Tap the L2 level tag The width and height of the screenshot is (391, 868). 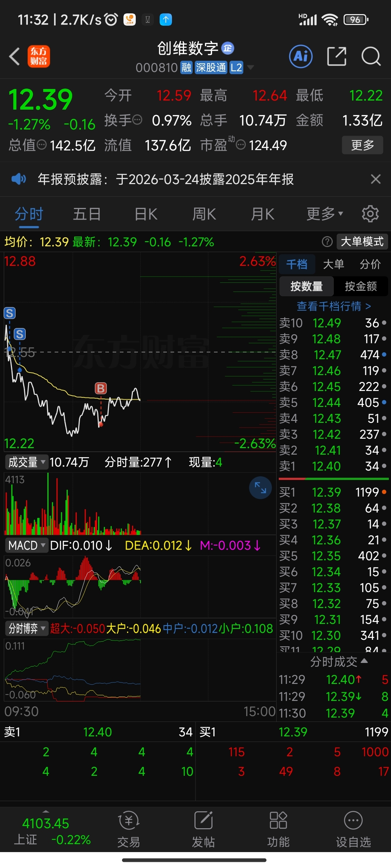point(236,68)
